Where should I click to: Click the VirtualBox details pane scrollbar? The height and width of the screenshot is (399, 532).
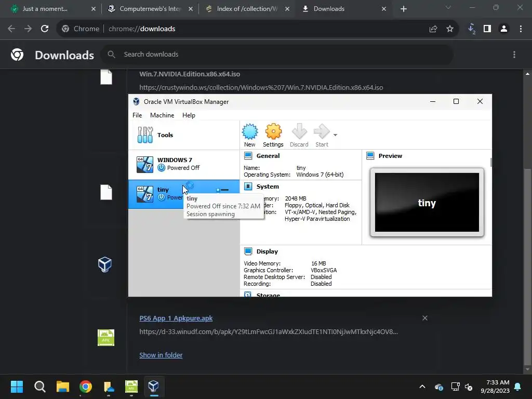point(490,162)
